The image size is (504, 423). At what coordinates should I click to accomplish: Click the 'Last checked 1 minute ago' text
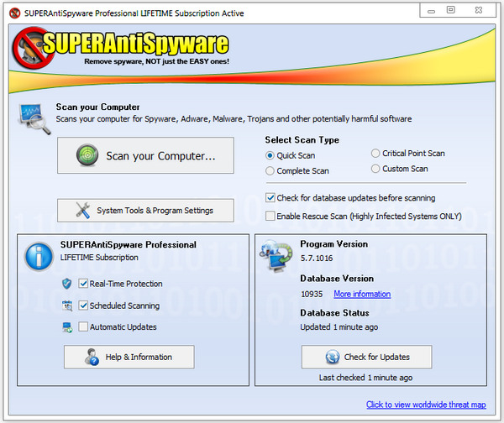point(365,378)
